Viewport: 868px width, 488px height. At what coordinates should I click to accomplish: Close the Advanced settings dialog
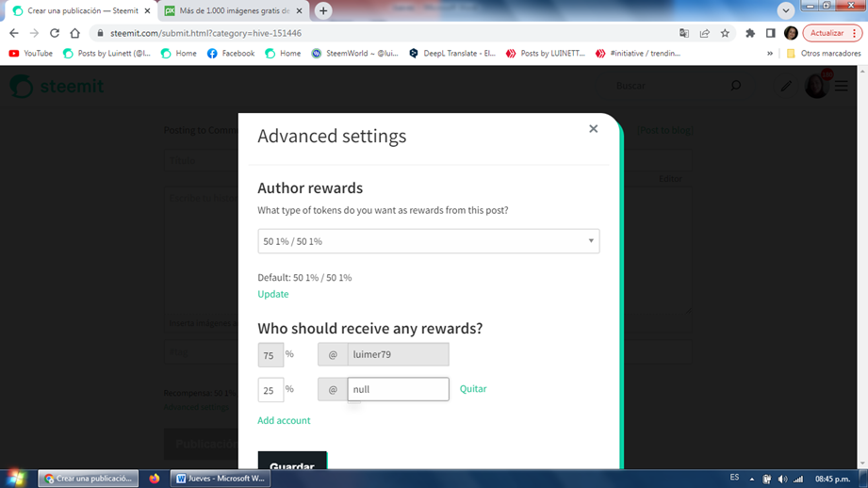point(594,129)
